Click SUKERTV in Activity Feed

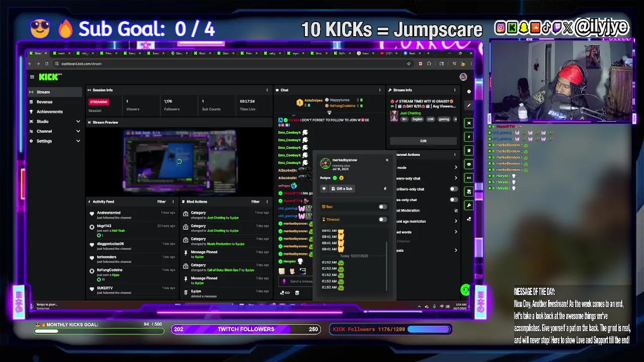coord(105,288)
